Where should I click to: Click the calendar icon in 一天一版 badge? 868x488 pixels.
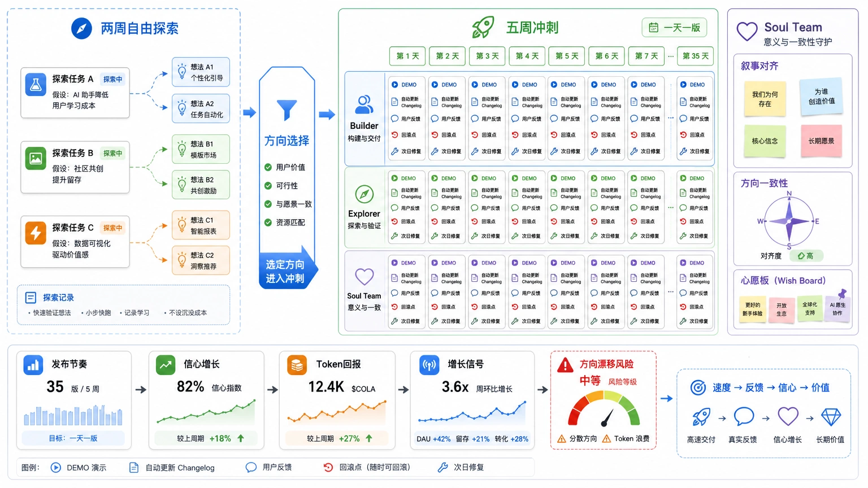(x=653, y=27)
